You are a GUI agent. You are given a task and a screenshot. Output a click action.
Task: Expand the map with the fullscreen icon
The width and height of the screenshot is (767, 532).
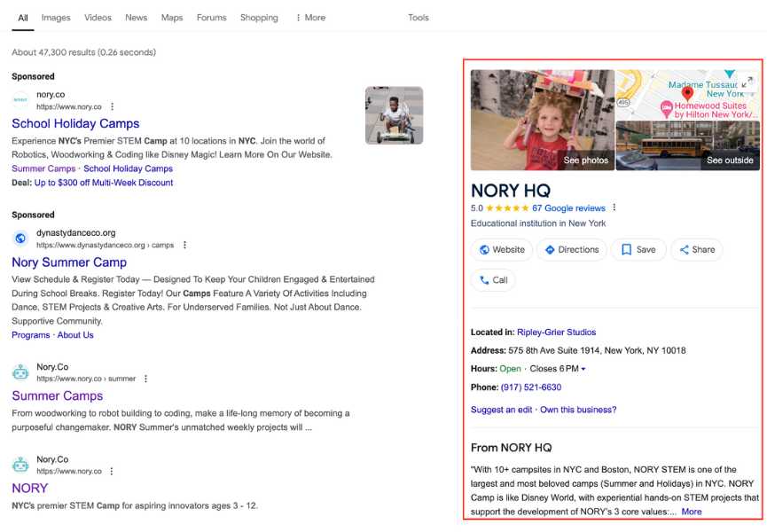pos(747,82)
